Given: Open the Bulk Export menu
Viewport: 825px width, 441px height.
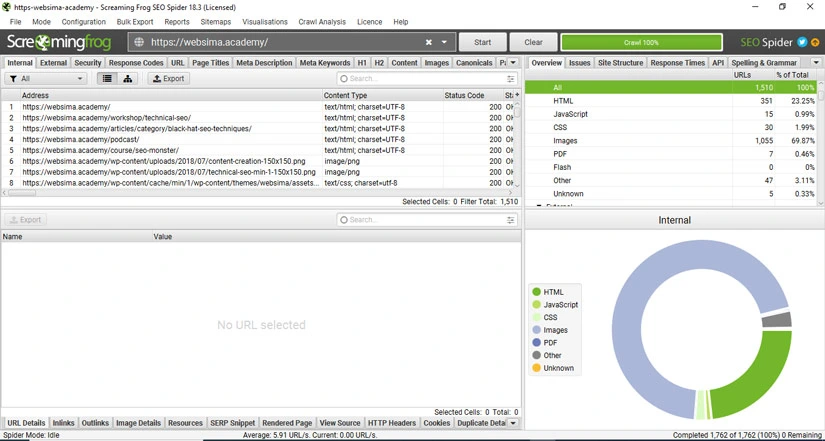Looking at the screenshot, I should coord(135,22).
